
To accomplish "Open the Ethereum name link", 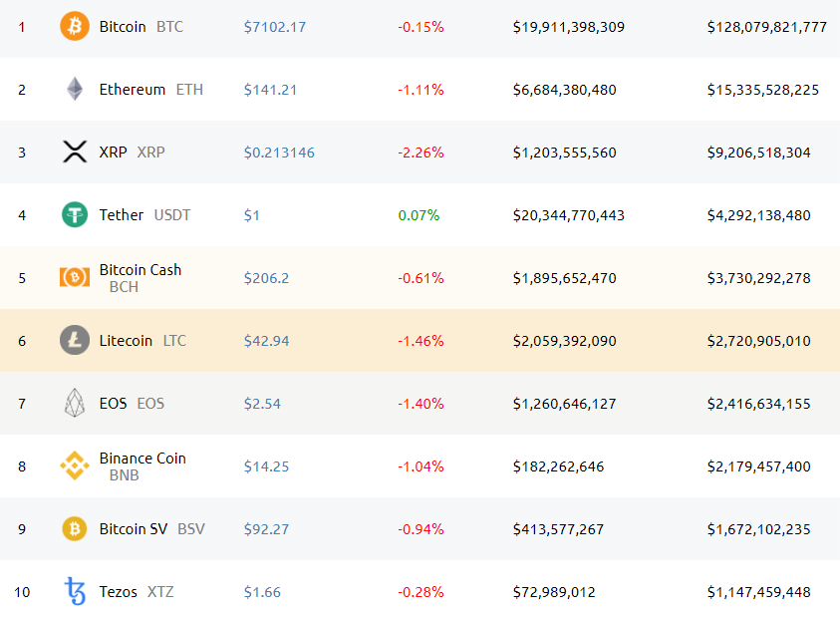I will click(133, 90).
